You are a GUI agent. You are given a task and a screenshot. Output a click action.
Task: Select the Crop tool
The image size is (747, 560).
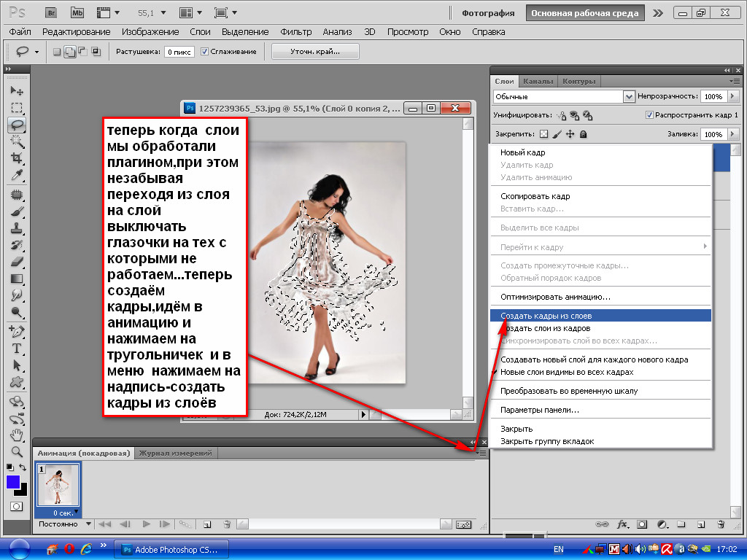click(17, 158)
